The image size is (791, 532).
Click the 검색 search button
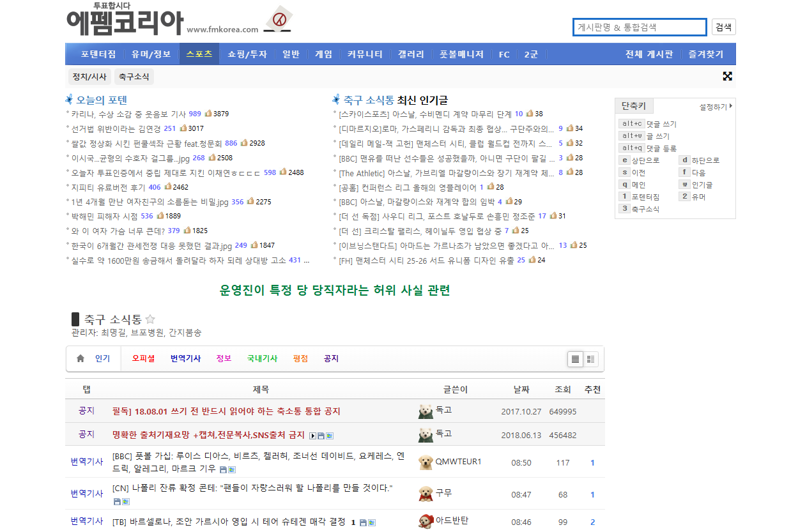(723, 27)
